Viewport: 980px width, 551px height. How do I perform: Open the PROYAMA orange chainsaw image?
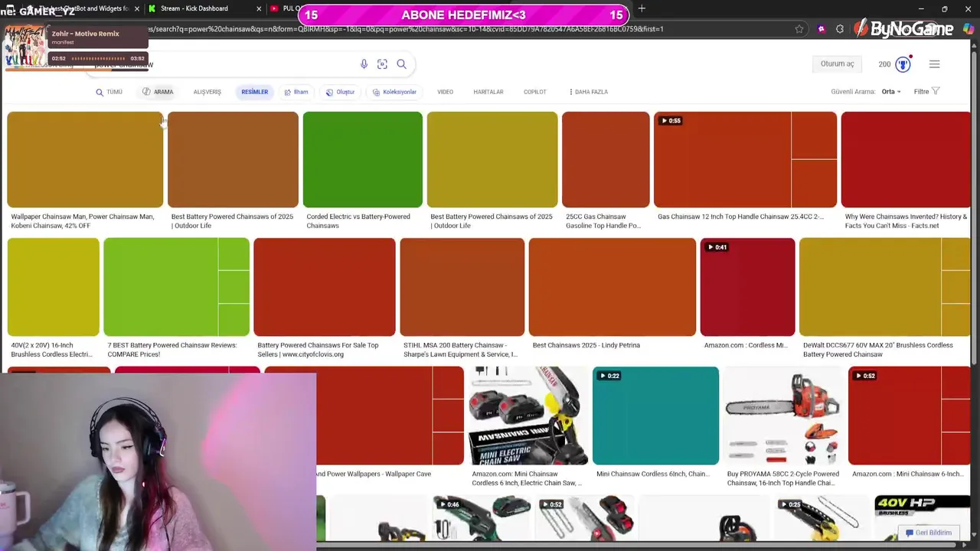tap(783, 416)
